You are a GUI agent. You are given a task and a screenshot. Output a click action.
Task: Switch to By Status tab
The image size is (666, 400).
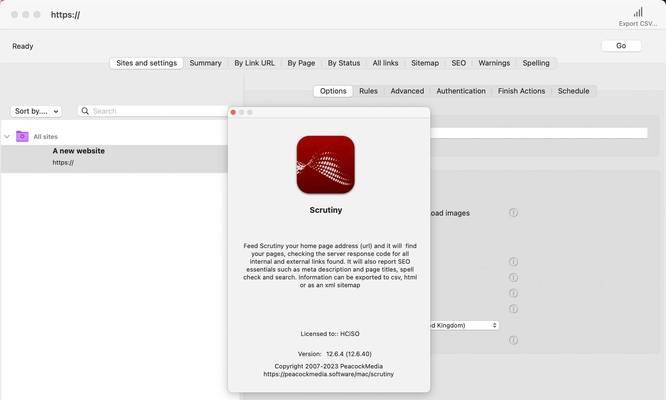344,63
